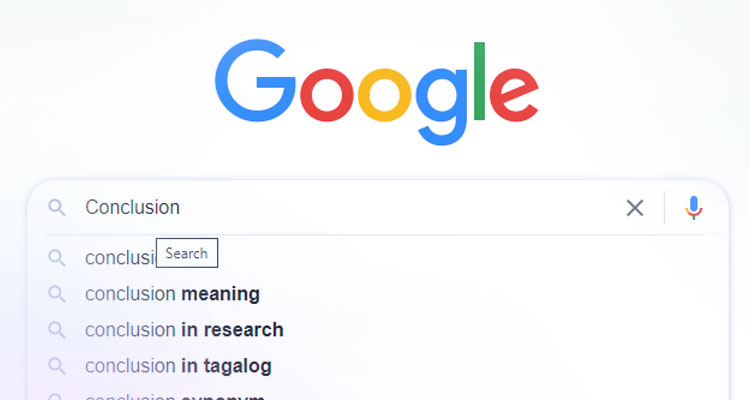Pick the 'conclusion in tagalog' suggestion

[178, 366]
